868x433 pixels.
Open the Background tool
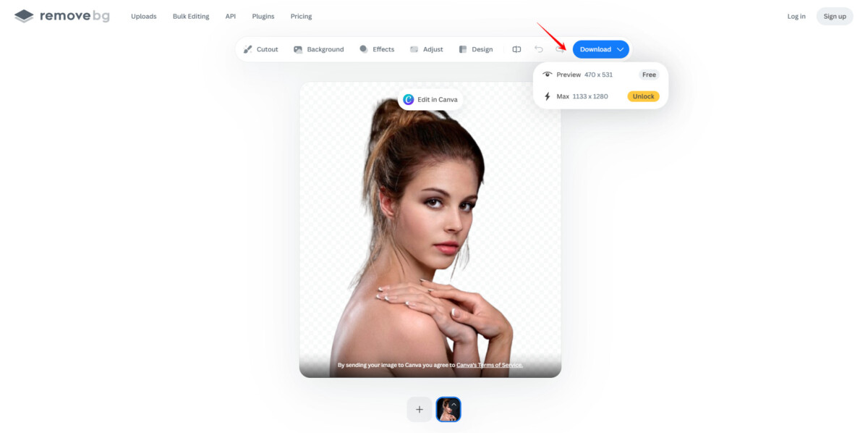(319, 49)
